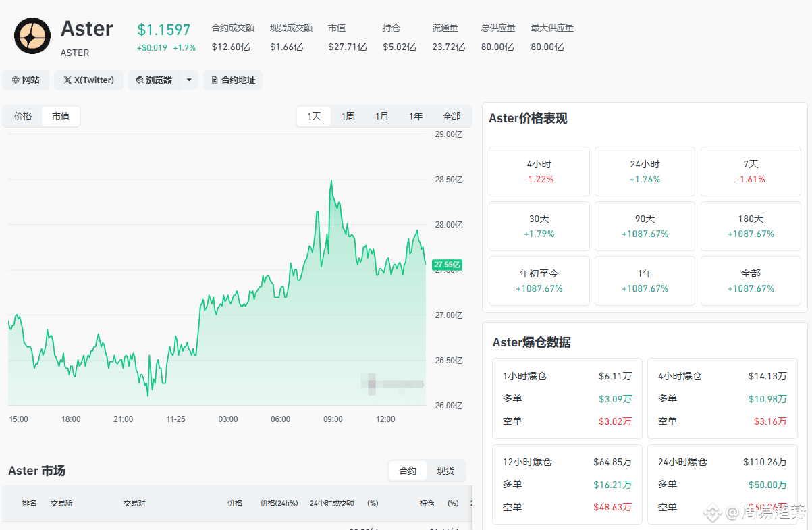Switch chart range to 1周
This screenshot has height=530, width=812.
coord(348,116)
